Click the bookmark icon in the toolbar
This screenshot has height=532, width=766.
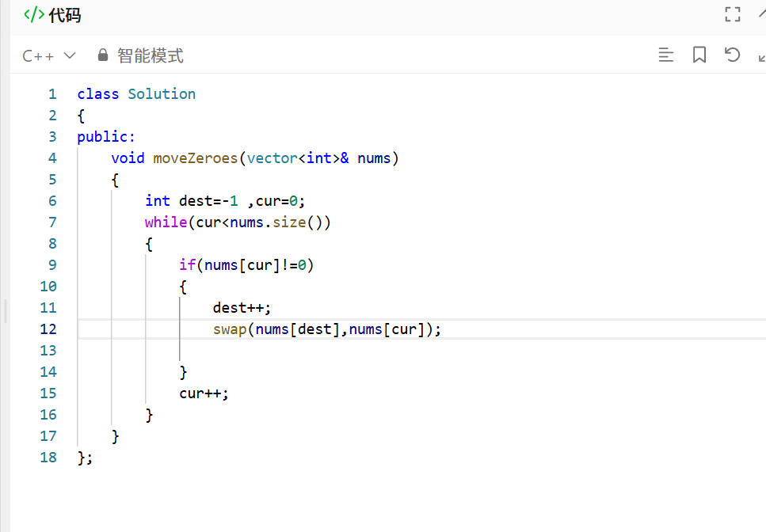699,55
